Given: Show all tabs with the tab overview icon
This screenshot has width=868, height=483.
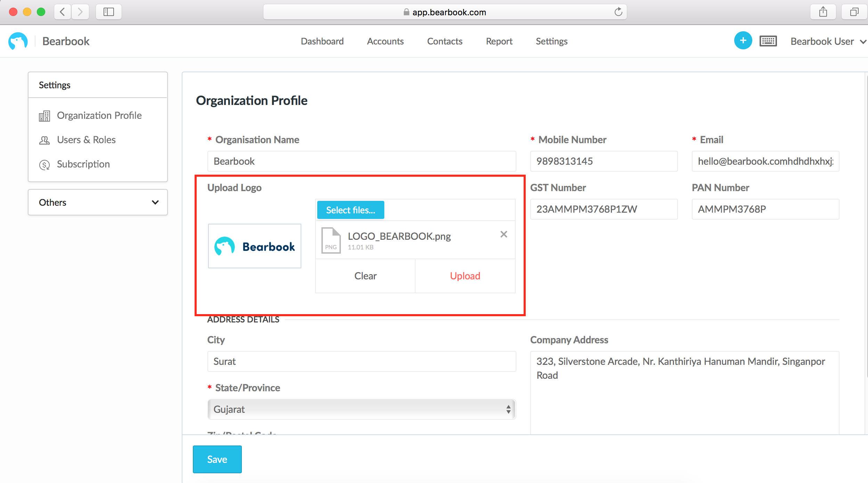Looking at the screenshot, I should pyautogui.click(x=854, y=12).
